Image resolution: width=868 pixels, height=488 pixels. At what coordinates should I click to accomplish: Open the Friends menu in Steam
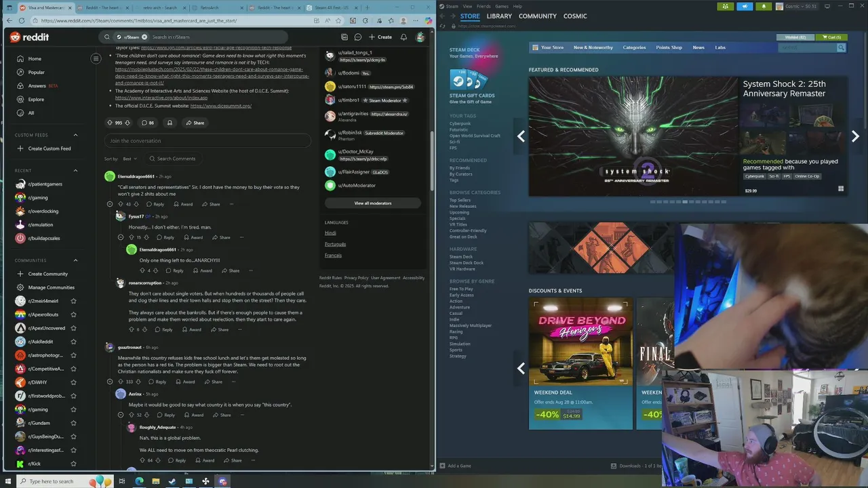(484, 6)
